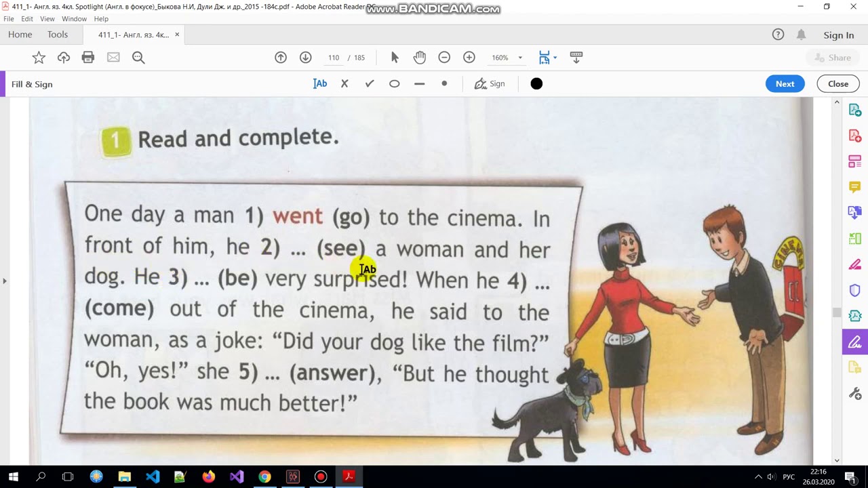
Task: Open the Export PDF side tool
Action: tap(855, 110)
